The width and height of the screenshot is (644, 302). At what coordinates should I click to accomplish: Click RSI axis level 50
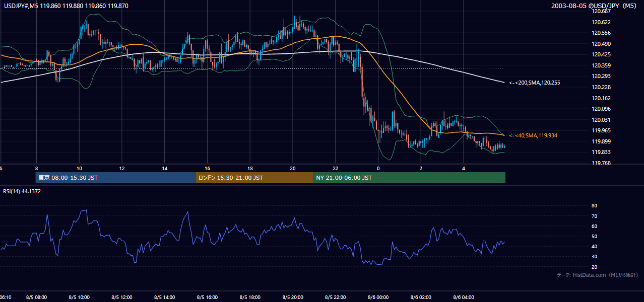[594, 236]
